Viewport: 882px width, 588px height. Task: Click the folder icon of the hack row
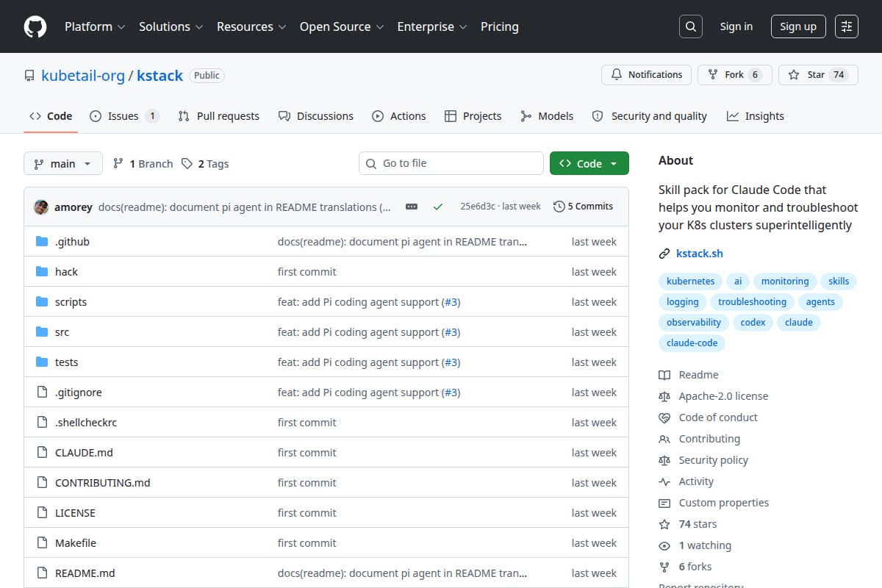(42, 272)
